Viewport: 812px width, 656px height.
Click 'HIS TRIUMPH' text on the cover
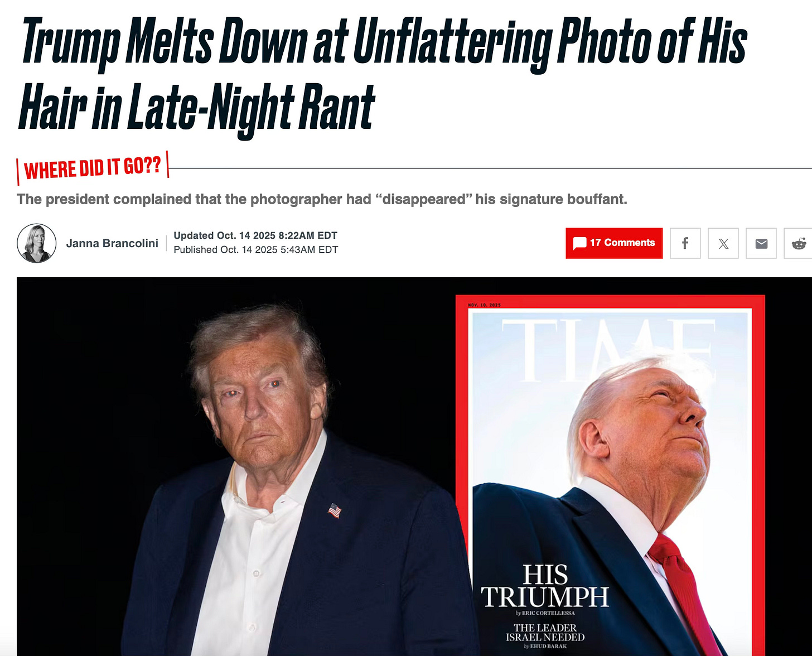point(545,586)
